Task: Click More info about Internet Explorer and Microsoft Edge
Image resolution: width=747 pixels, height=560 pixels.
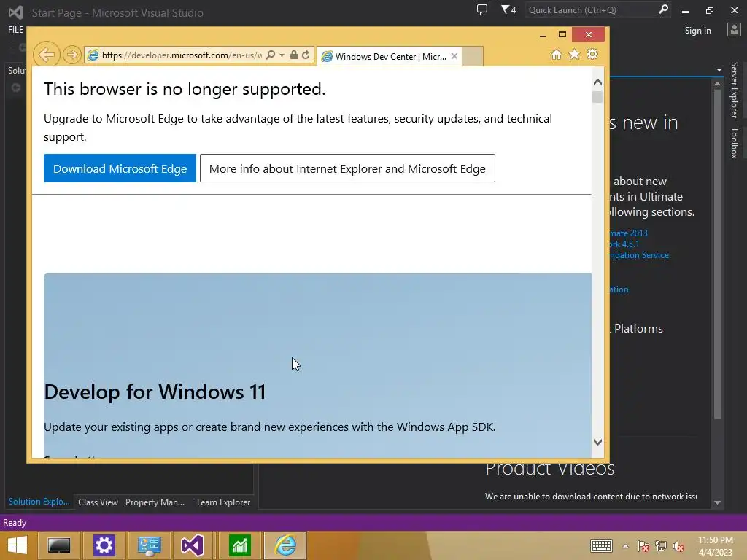Action: [x=347, y=168]
